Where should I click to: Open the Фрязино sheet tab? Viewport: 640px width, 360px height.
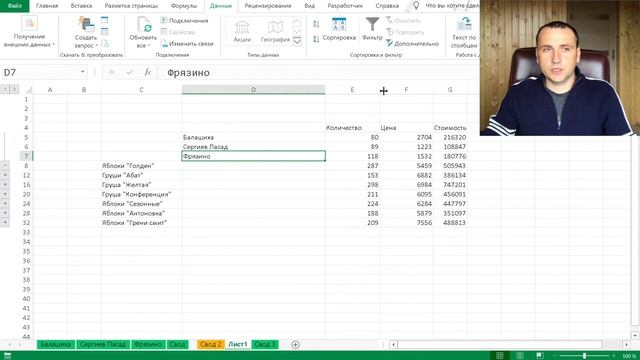148,344
